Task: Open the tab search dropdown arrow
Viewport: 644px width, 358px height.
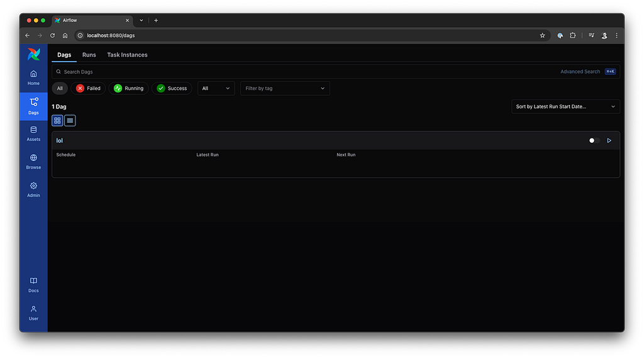Action: click(x=142, y=20)
